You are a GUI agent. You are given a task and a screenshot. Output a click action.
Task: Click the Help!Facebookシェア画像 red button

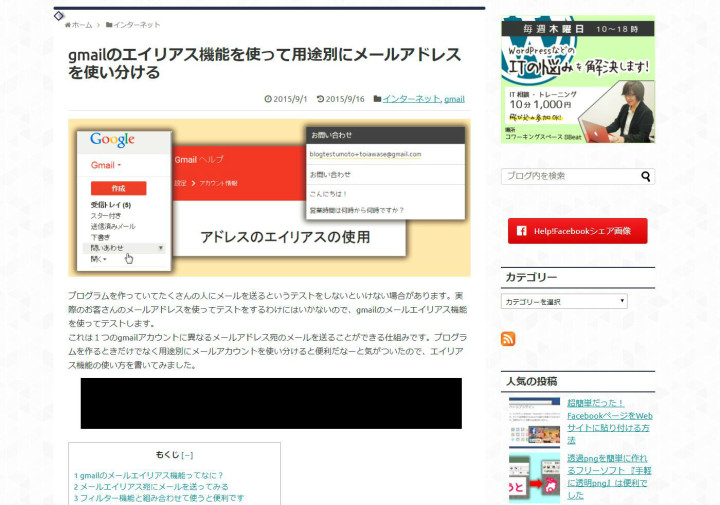[x=578, y=231]
